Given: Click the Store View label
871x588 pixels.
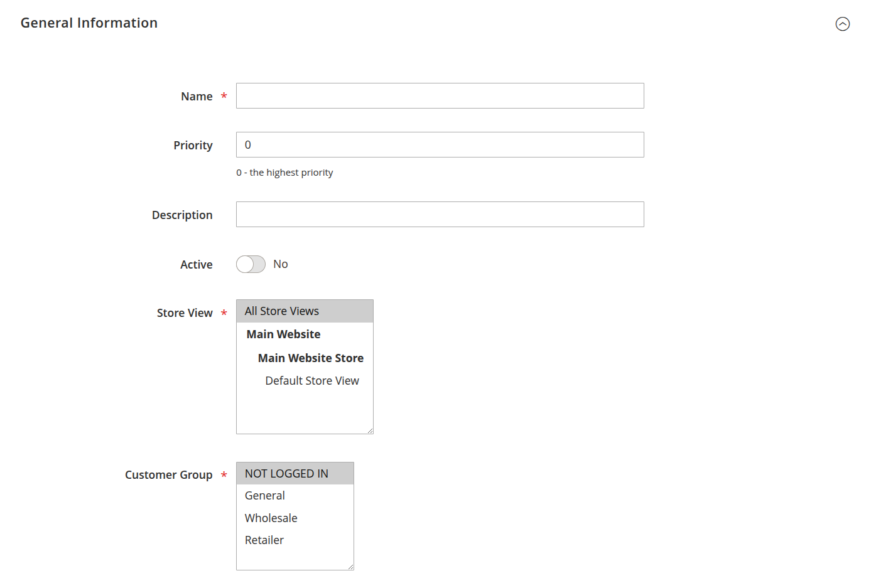Looking at the screenshot, I should [x=185, y=313].
